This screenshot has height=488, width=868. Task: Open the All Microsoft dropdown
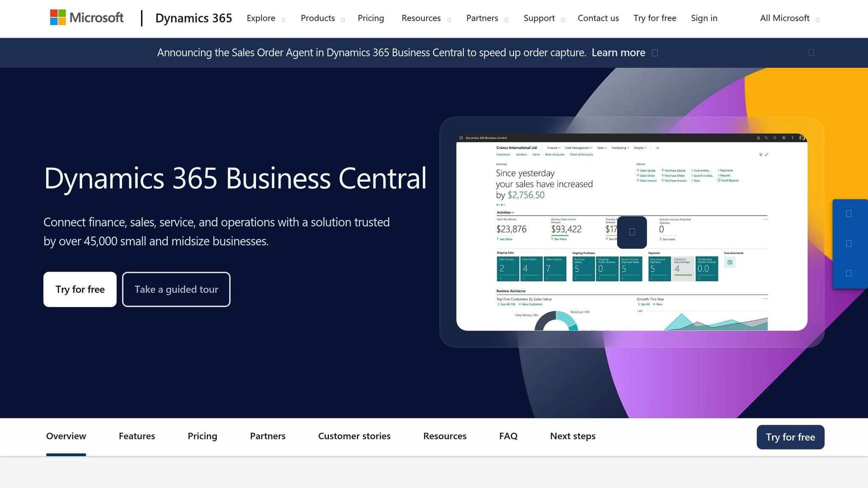(790, 18)
